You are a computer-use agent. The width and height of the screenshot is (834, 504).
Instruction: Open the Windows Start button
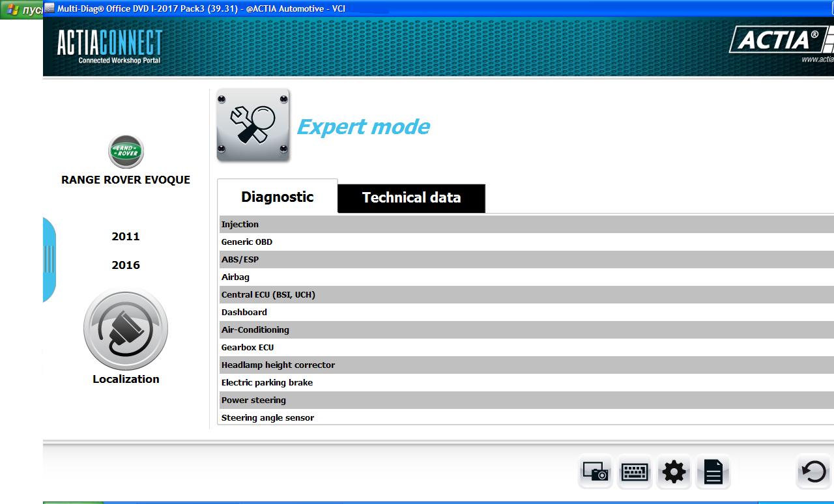22,10
